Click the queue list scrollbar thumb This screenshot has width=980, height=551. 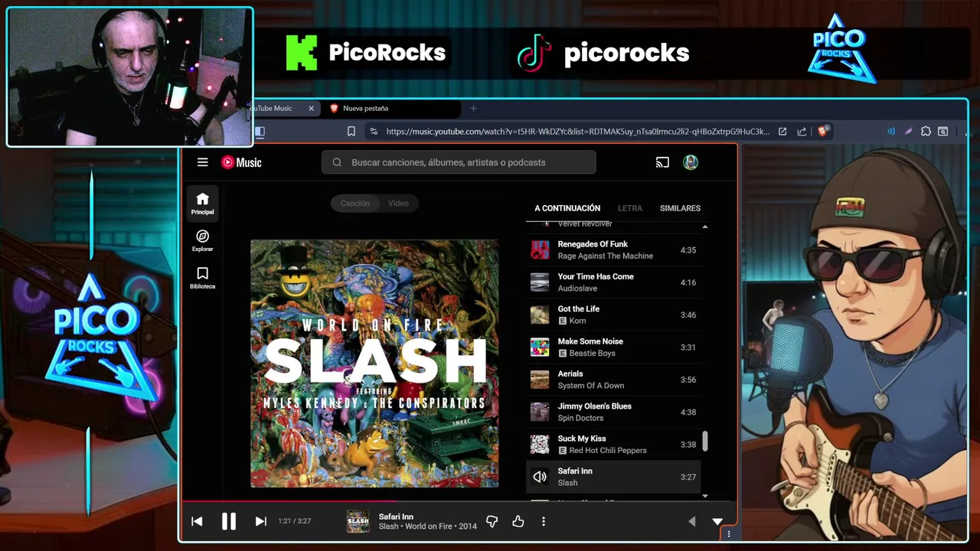705,441
